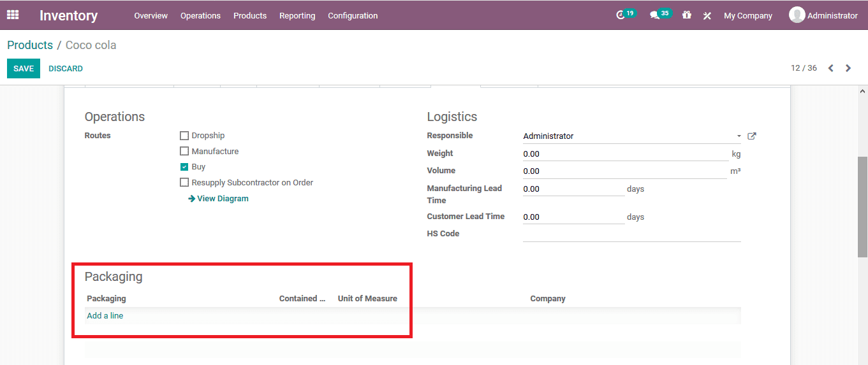The image size is (868, 365).
Task: Click the developer tools icon
Action: point(707,15)
